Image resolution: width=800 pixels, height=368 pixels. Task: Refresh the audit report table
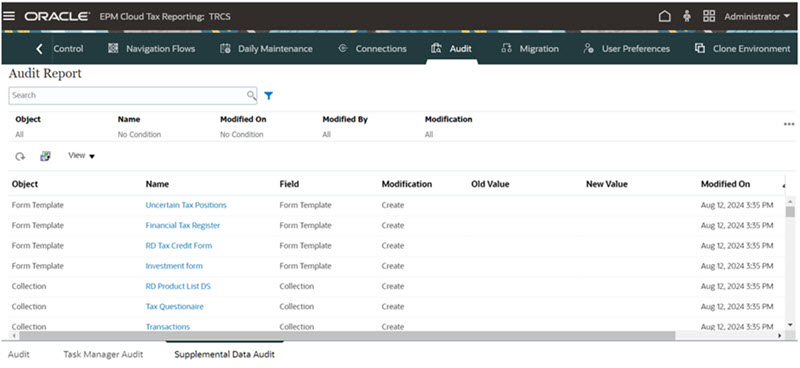click(20, 157)
